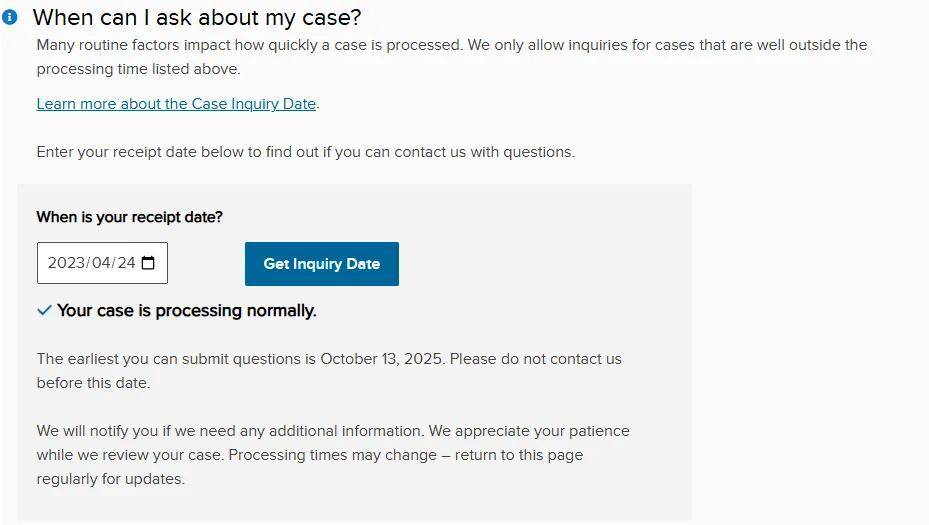Select the day 24 in the receipt date field
Image resolution: width=929 pixels, height=525 pixels.
(126, 263)
